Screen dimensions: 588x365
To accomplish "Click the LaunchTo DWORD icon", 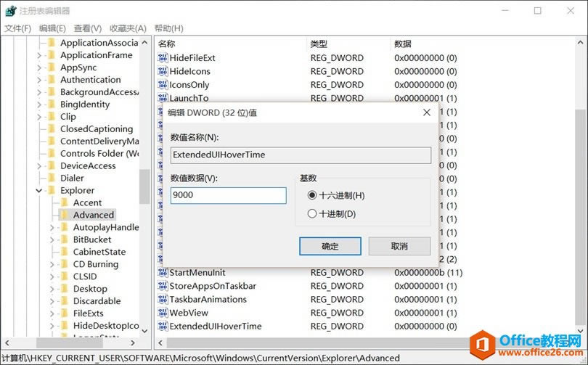I will coord(163,98).
